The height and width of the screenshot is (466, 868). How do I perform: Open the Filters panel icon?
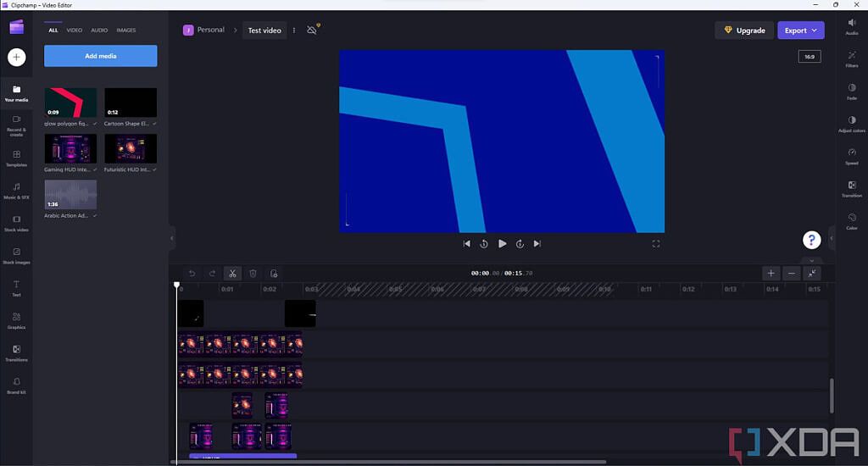click(x=851, y=56)
